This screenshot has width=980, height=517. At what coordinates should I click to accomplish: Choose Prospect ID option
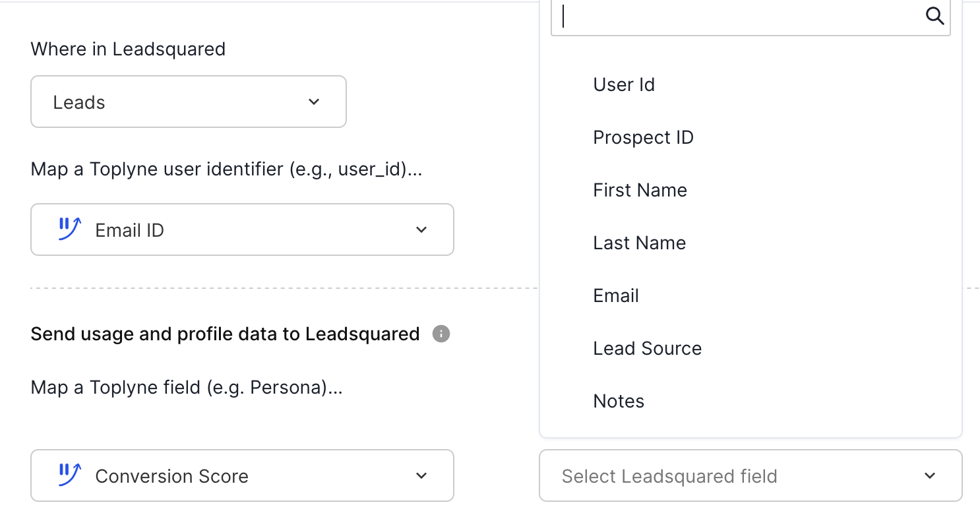(643, 138)
